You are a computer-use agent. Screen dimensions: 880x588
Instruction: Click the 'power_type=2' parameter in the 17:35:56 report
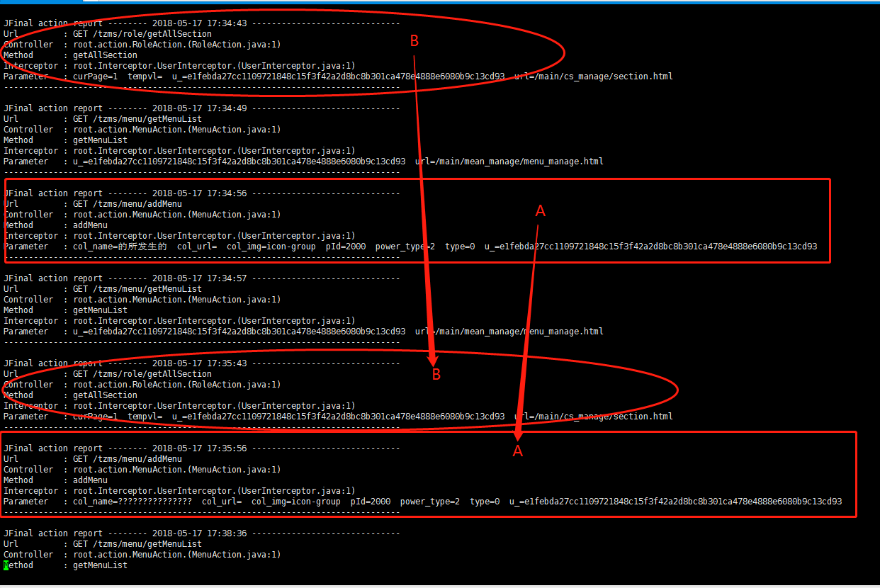[430, 502]
